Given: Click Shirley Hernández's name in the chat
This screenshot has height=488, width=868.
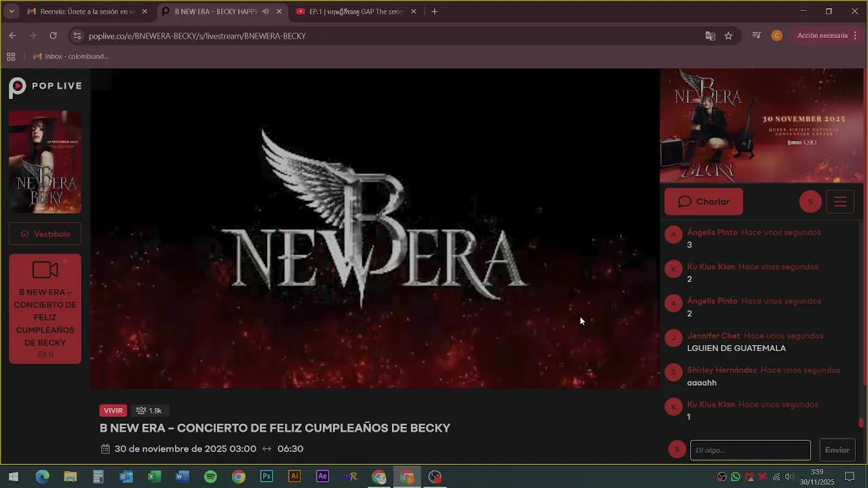Looking at the screenshot, I should click(722, 371).
